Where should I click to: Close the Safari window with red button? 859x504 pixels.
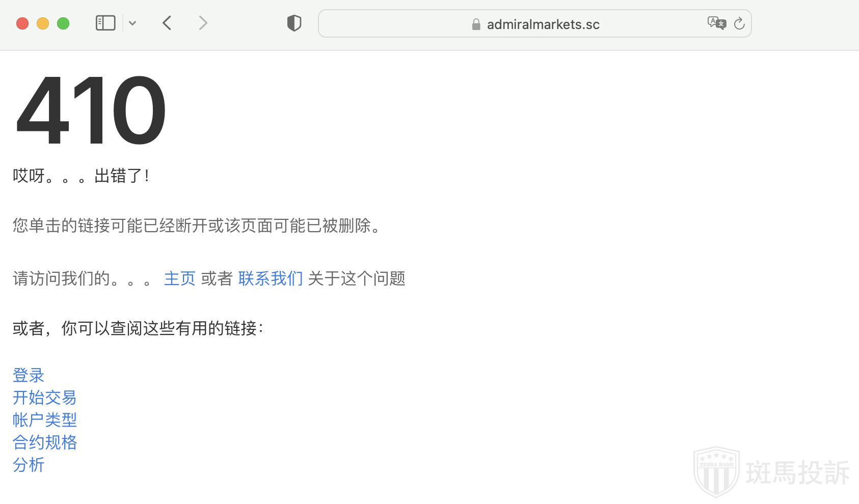[22, 23]
